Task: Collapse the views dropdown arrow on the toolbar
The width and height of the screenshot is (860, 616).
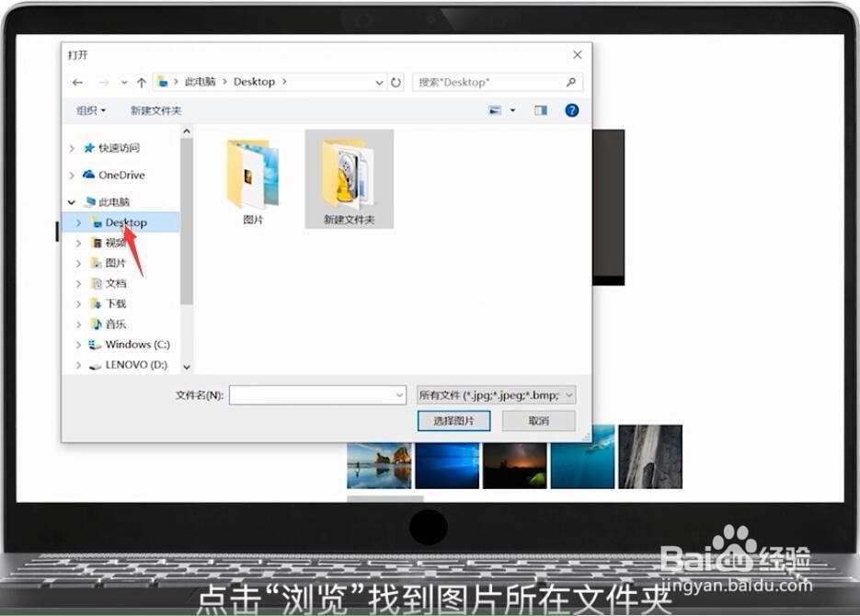Action: 511,109
